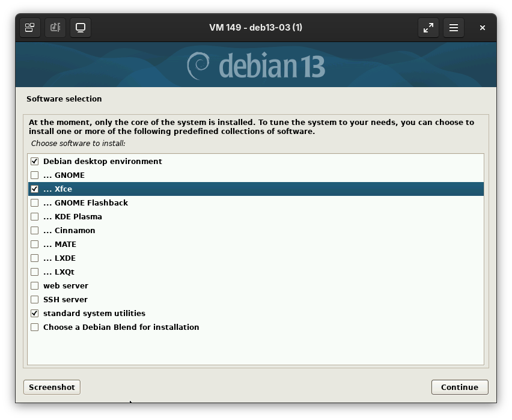512x420 pixels.
Task: Click the monitor display icon
Action: coord(81,28)
